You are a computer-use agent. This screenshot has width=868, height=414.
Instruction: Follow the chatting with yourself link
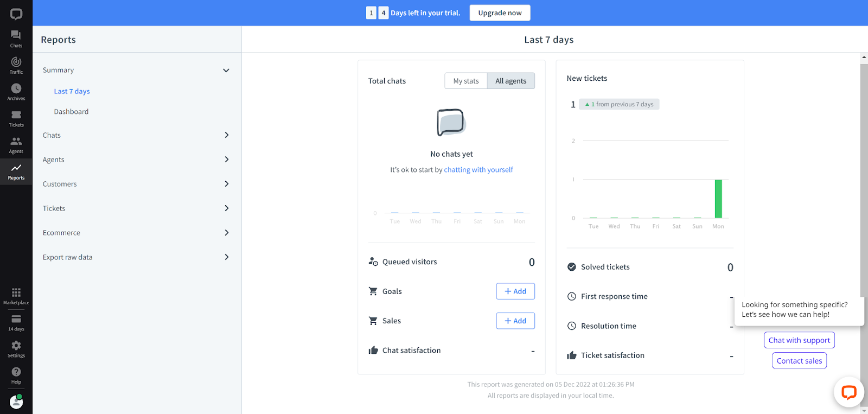pos(478,170)
